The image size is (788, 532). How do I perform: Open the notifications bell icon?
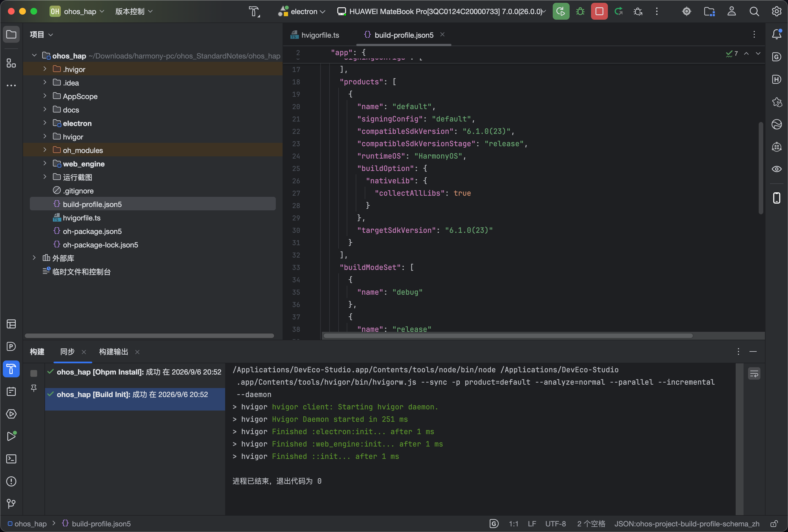tap(776, 34)
